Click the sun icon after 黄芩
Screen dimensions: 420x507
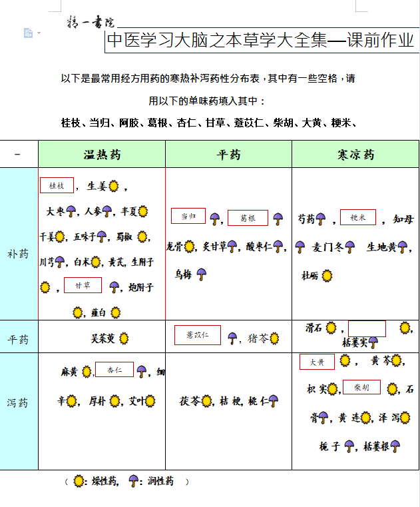[397, 361]
